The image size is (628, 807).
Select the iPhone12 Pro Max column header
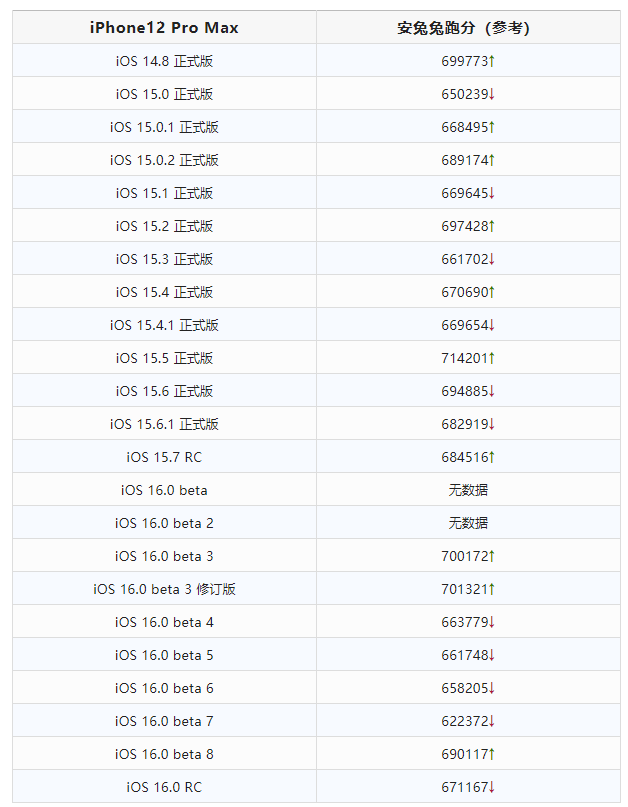tap(164, 27)
